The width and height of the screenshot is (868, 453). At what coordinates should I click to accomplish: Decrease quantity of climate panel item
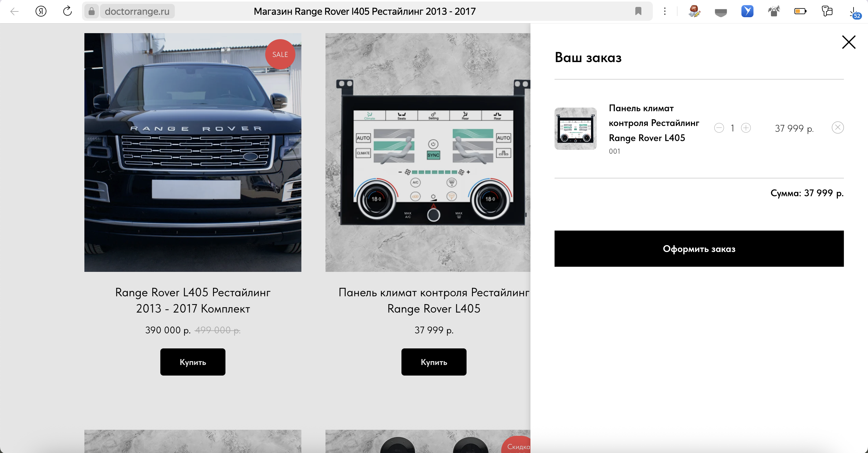719,128
